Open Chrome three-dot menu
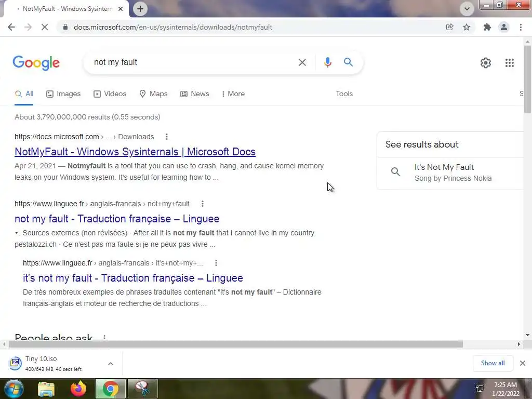This screenshot has width=532, height=399. [x=521, y=27]
